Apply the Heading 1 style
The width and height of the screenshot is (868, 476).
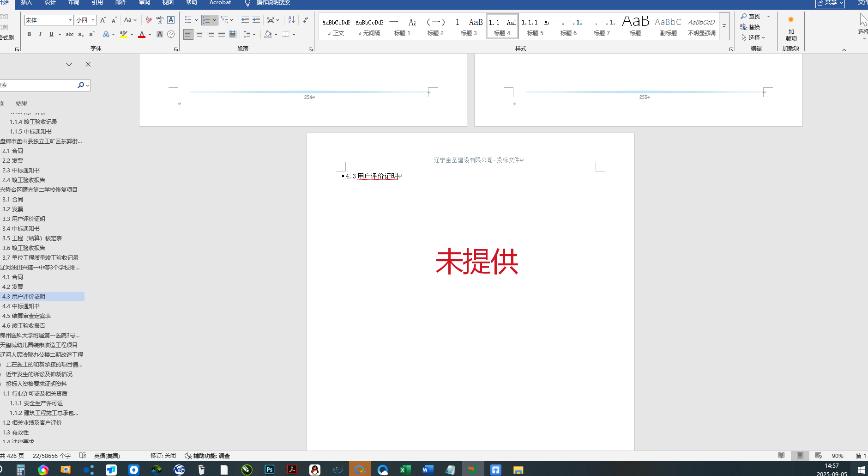(x=402, y=26)
